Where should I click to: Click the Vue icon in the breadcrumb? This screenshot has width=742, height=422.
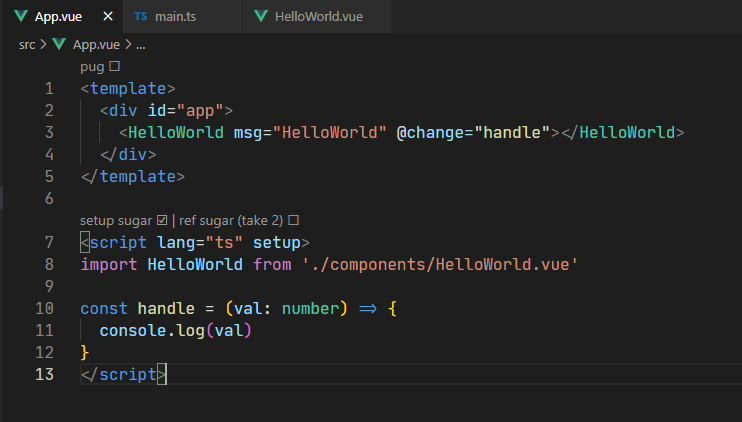coord(59,44)
